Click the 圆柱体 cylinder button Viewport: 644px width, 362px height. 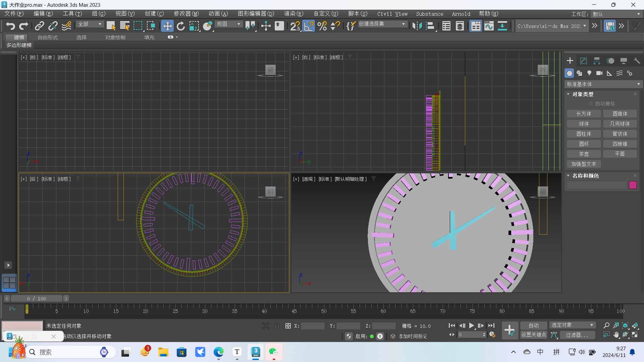tap(584, 134)
